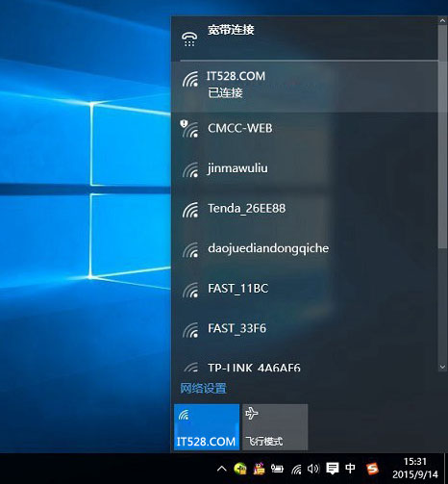Screen dimensions: 448x484
Task: Click the unsecured Wi-Fi icon beside CMCC-WEB
Action: pyautogui.click(x=189, y=129)
